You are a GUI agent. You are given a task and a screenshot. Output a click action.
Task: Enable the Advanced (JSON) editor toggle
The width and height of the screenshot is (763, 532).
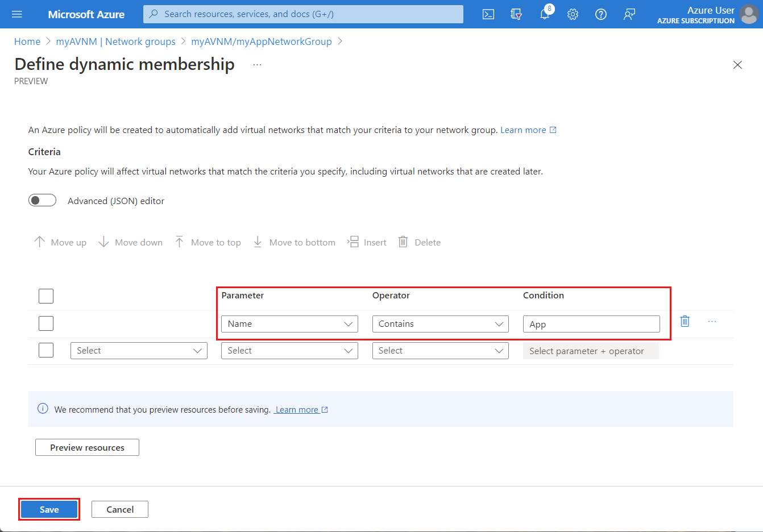tap(43, 201)
